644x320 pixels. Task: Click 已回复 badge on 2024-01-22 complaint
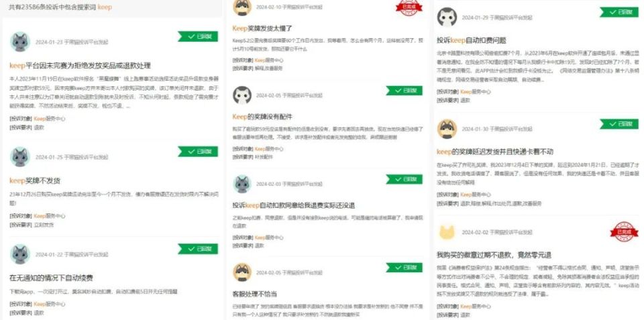coord(198,249)
